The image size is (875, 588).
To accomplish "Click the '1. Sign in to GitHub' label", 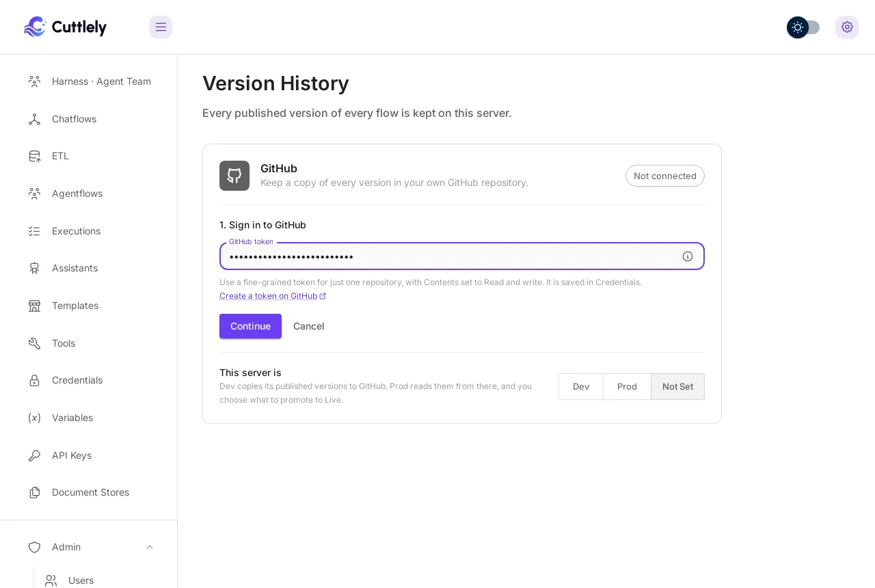I will [262, 225].
